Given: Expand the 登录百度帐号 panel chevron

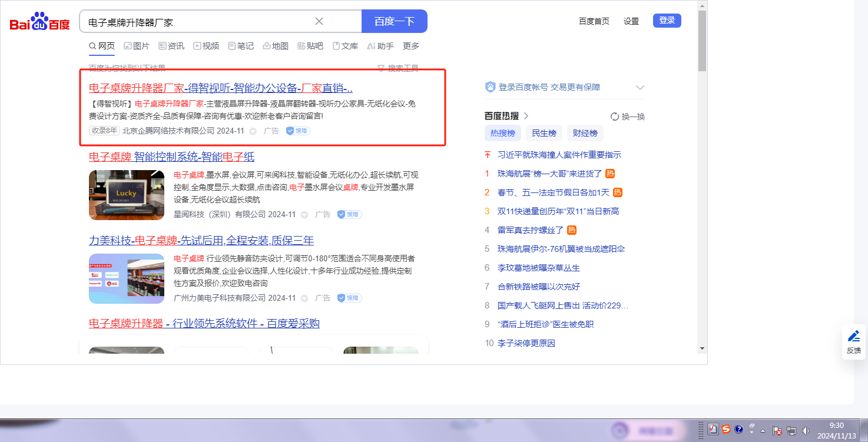Looking at the screenshot, I should coord(640,88).
